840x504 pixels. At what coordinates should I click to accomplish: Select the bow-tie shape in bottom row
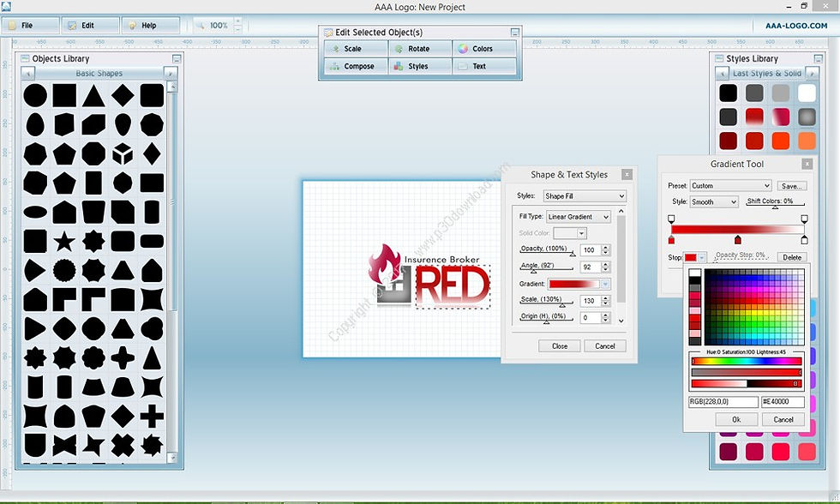click(x=64, y=445)
